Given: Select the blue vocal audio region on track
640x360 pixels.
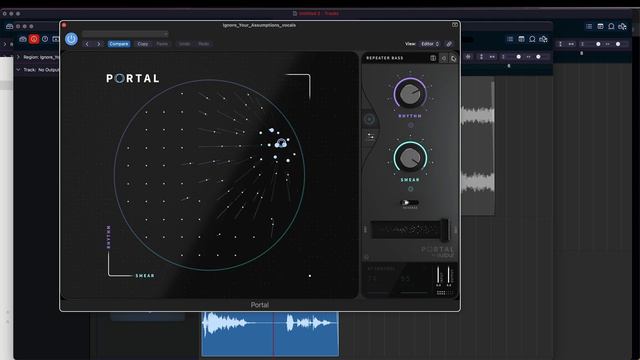Looking at the screenshot, I should (270, 334).
